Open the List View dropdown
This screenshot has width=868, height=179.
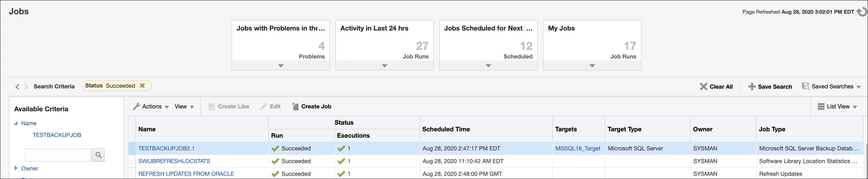[837, 107]
